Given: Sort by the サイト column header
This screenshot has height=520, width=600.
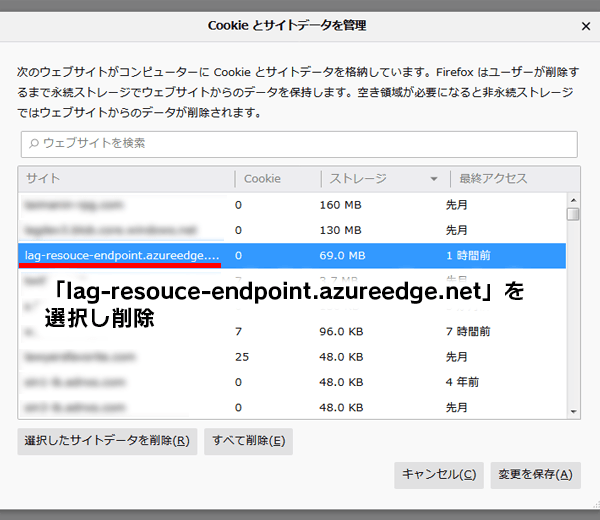Looking at the screenshot, I should coord(126,179).
